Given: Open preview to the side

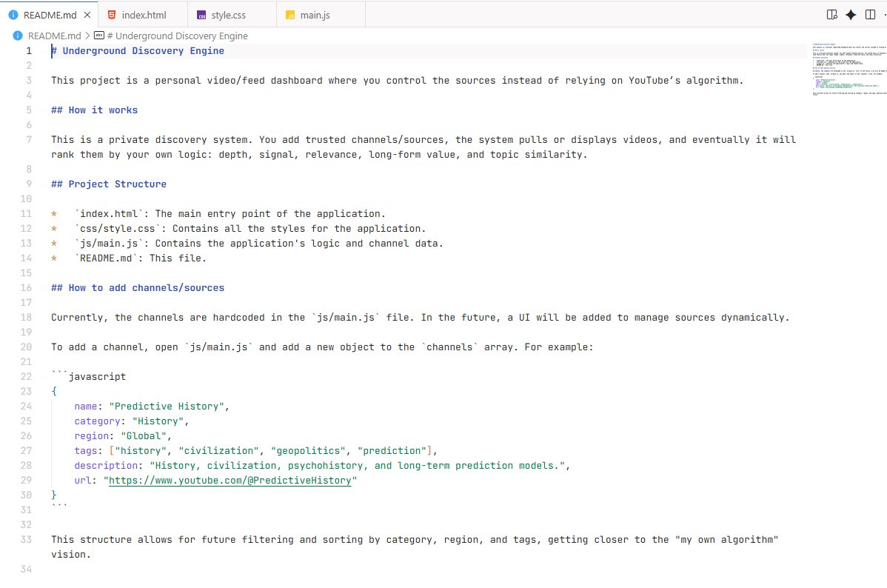Looking at the screenshot, I should [x=831, y=15].
